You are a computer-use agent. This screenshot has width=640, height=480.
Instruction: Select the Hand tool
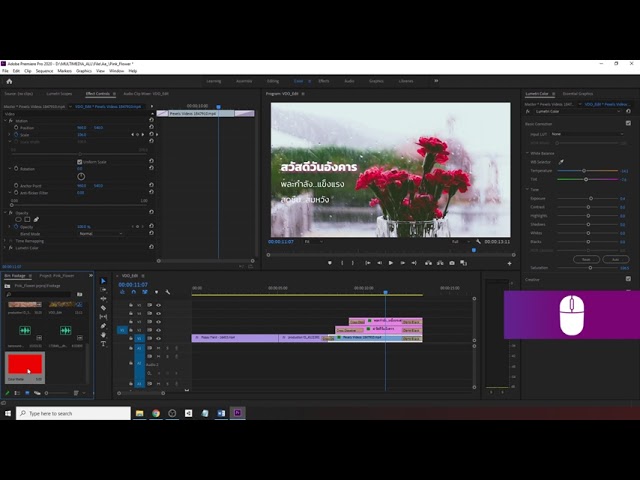click(103, 335)
